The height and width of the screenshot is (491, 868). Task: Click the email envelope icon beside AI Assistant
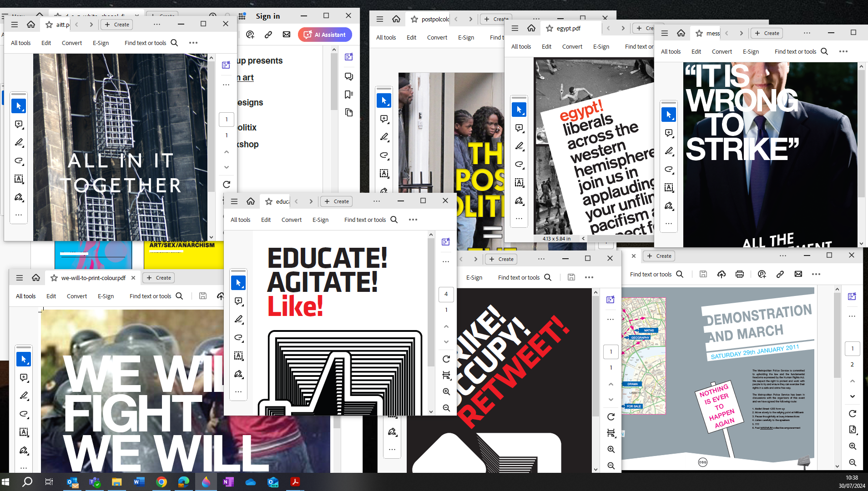point(286,35)
